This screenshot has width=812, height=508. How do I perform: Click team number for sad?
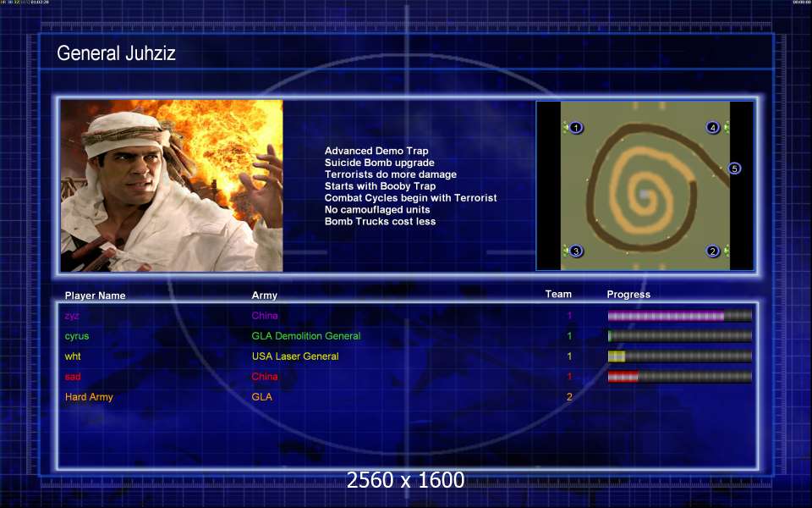coord(569,376)
